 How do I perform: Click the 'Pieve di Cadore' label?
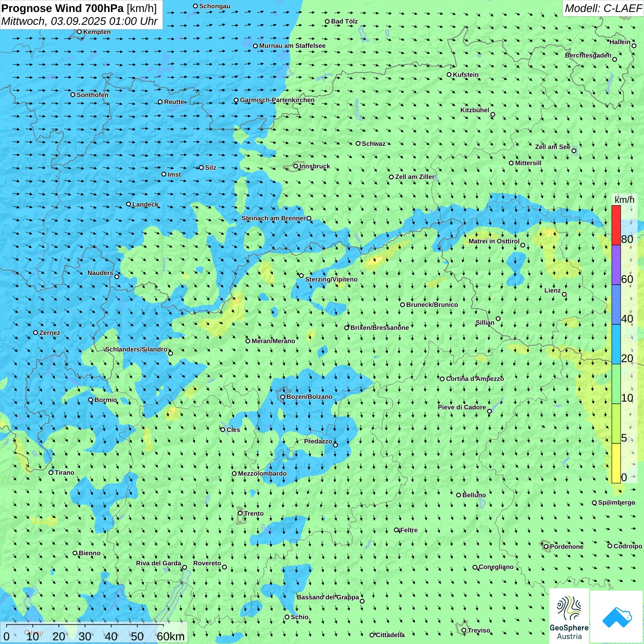point(462,407)
